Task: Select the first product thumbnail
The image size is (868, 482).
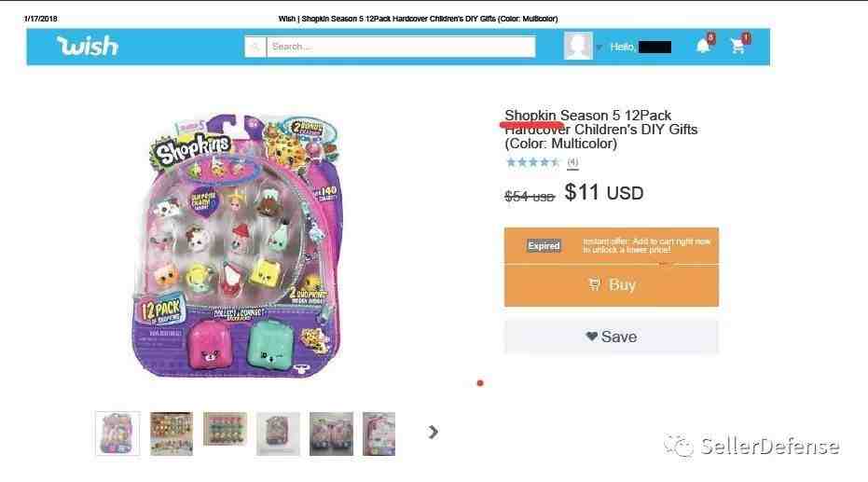Action: (x=117, y=434)
